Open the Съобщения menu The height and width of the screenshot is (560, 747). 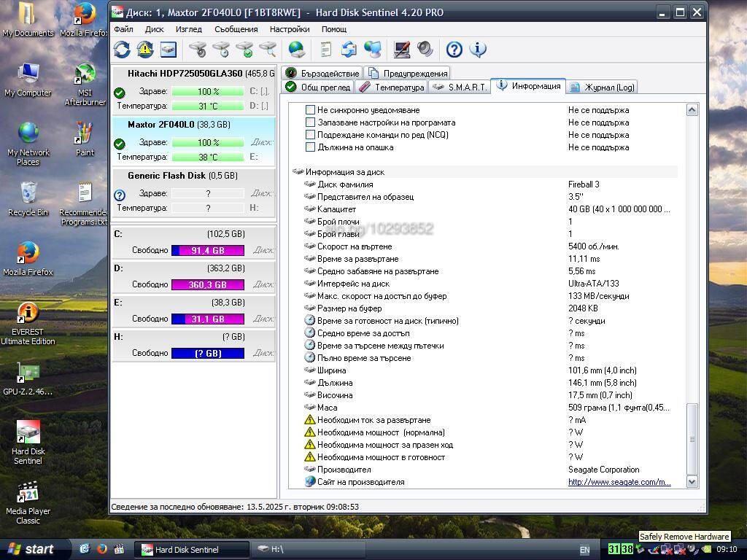point(236,29)
